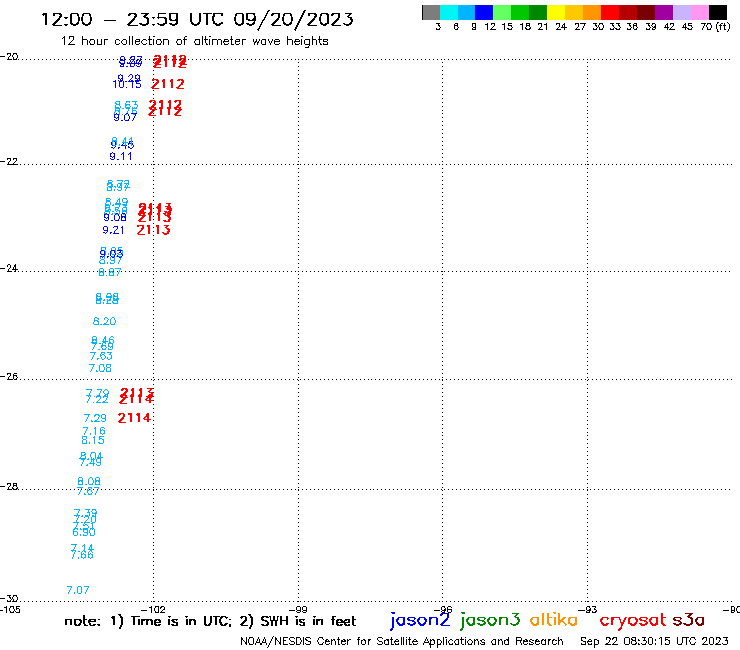Image resolution: width=740 pixels, height=650 pixels.
Task: Click the lavender swatch in the color scale
Action: click(x=682, y=12)
